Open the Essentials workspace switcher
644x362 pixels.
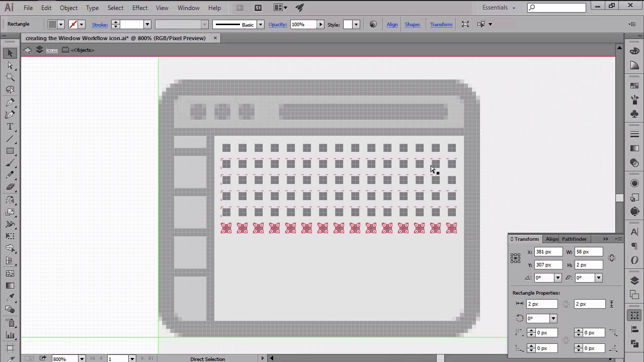(x=499, y=8)
